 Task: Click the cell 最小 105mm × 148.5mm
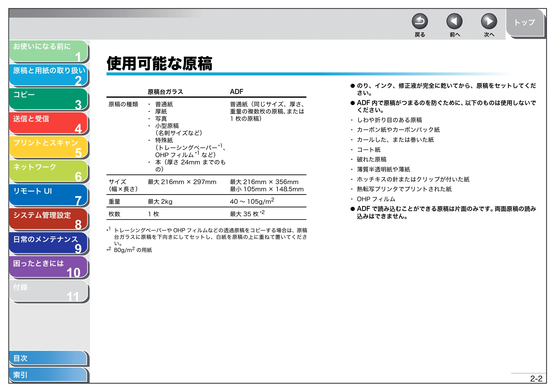point(267,189)
